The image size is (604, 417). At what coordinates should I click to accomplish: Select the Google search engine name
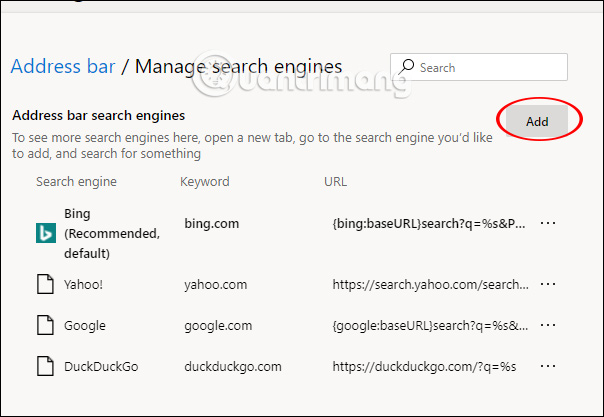click(85, 326)
